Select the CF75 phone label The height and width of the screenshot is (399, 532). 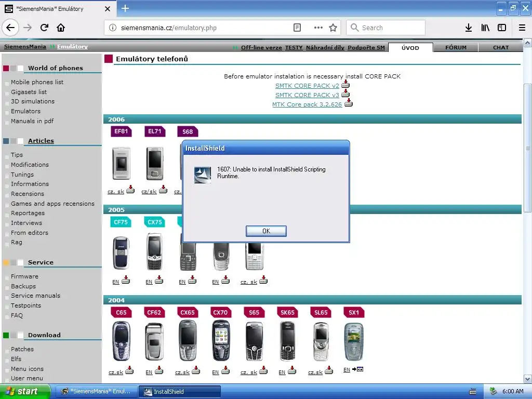(121, 222)
